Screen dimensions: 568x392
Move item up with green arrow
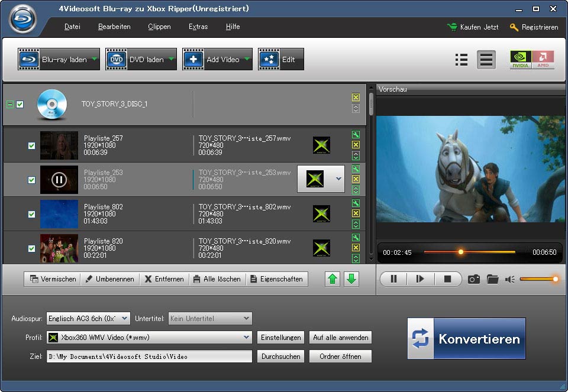(333, 279)
